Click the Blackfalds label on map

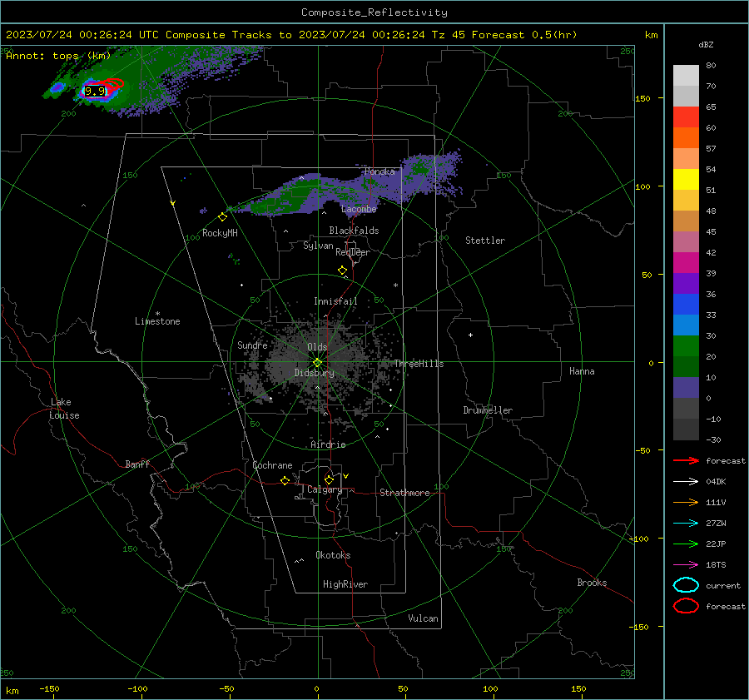coord(354,231)
